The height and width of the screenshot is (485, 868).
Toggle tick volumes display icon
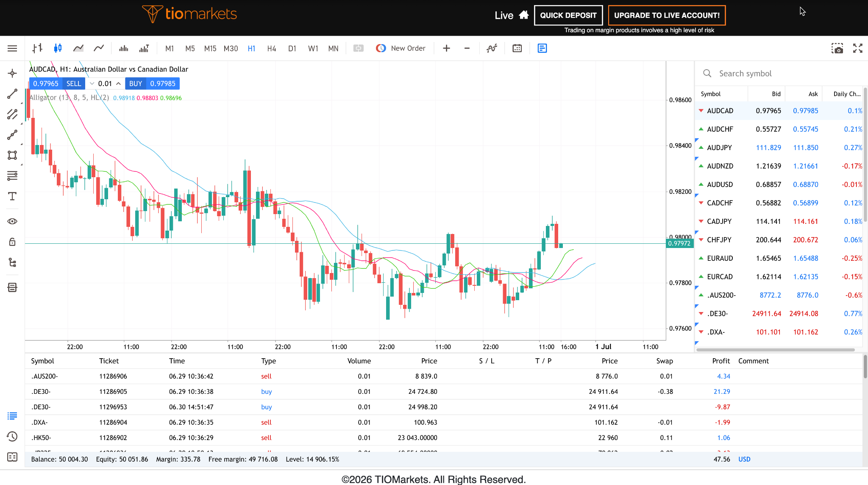[123, 48]
